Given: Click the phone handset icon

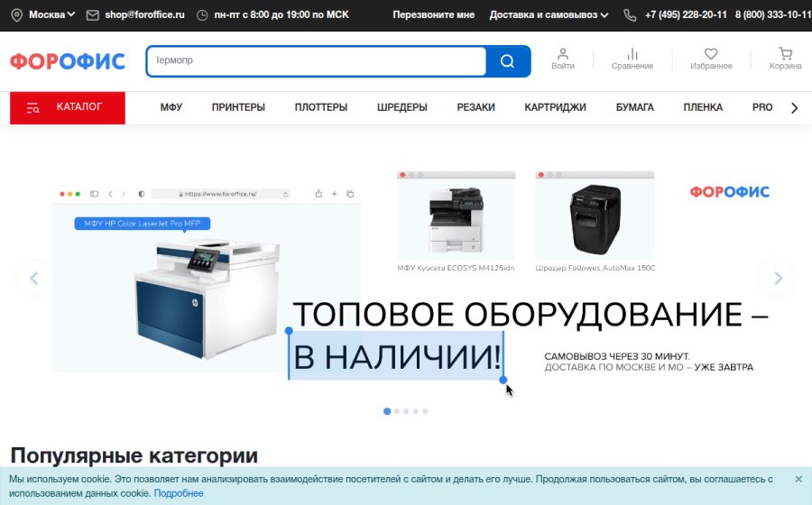Looking at the screenshot, I should (630, 15).
